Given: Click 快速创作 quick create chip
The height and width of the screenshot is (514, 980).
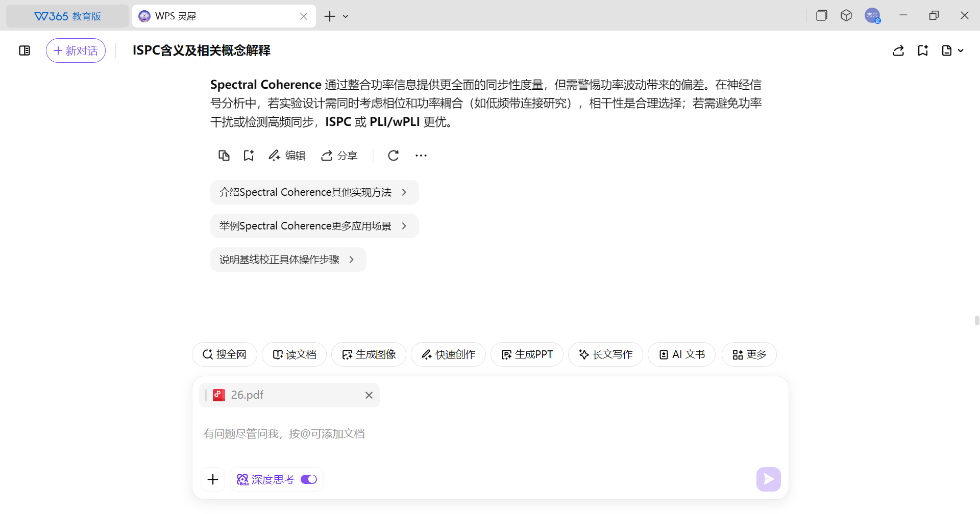Looking at the screenshot, I should click(x=448, y=354).
